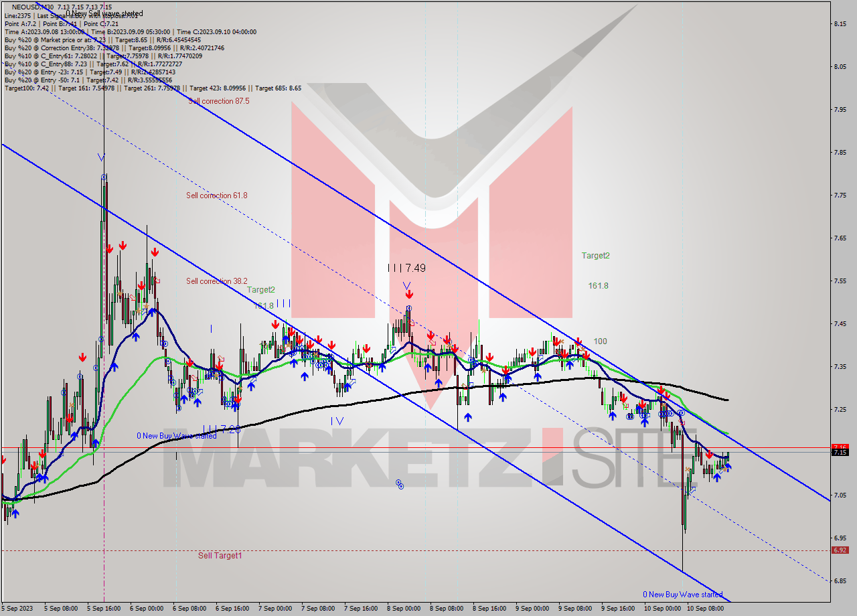857x616 pixels.
Task: Click the 8.15 price axis label
Action: click(x=840, y=23)
